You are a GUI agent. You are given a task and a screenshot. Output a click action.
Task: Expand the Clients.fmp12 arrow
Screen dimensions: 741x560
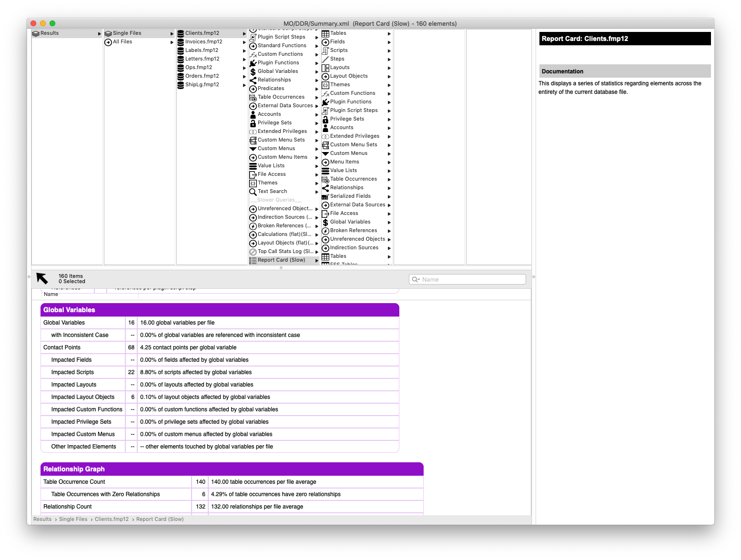click(244, 34)
